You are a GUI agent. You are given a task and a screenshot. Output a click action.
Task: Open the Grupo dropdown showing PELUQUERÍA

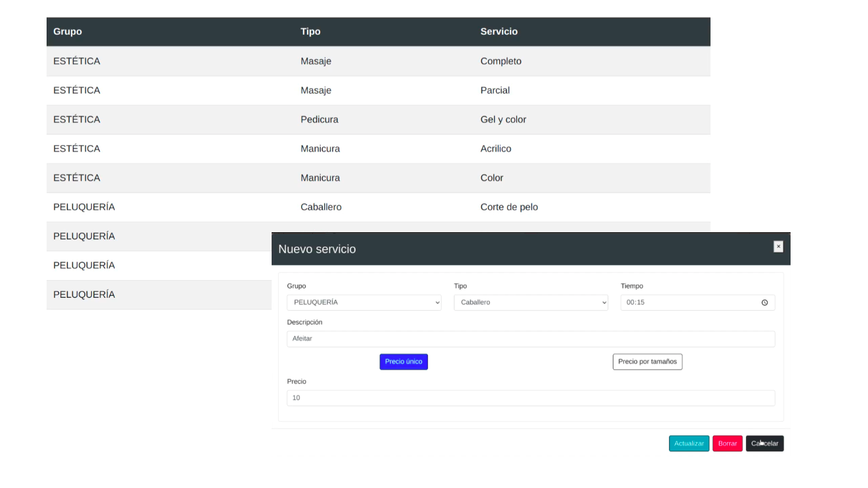pos(365,302)
